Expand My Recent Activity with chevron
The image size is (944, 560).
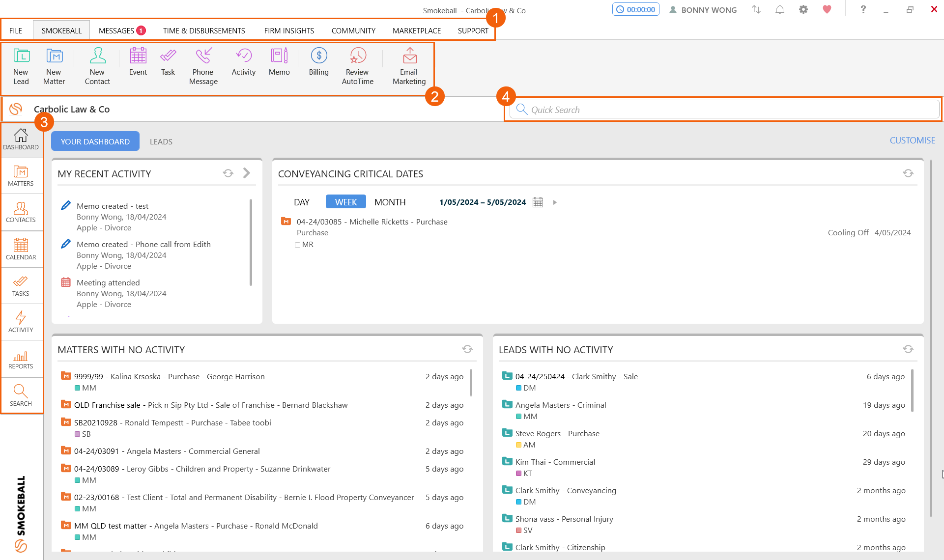pyautogui.click(x=247, y=173)
